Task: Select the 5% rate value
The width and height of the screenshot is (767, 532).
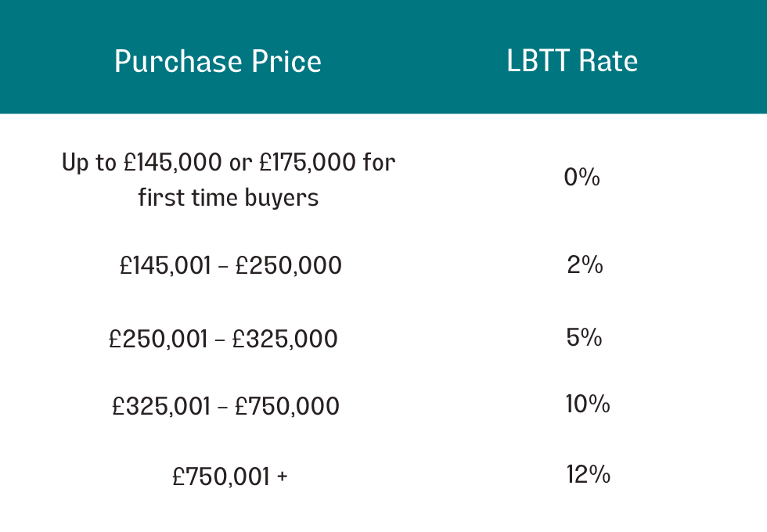Action: tap(584, 337)
